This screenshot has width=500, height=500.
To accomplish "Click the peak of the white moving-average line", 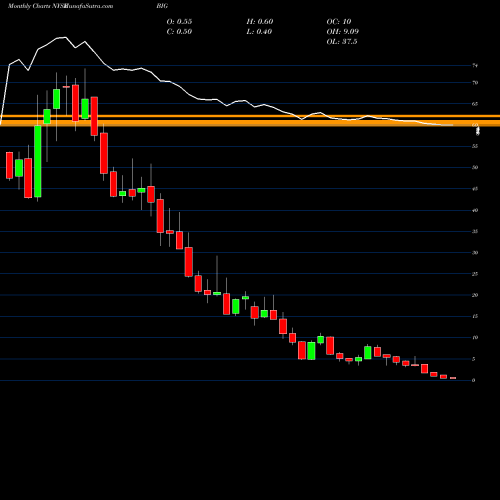I will point(66,37).
